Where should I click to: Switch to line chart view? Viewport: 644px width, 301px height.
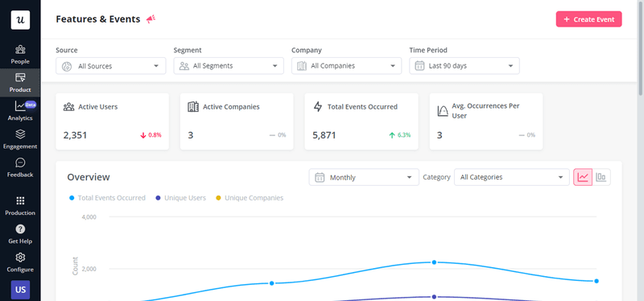(583, 177)
